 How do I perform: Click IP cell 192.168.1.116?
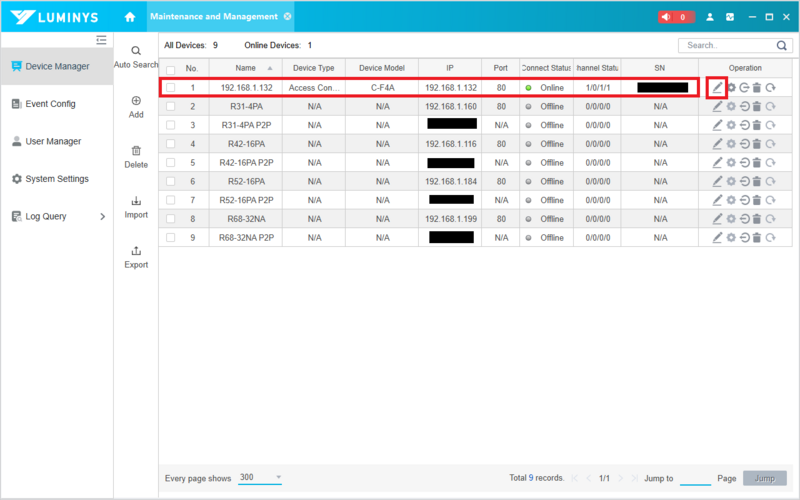tap(451, 144)
